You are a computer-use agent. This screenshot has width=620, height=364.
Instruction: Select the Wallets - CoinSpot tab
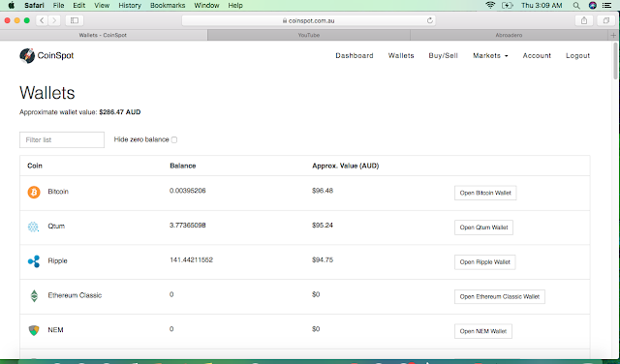tap(104, 35)
